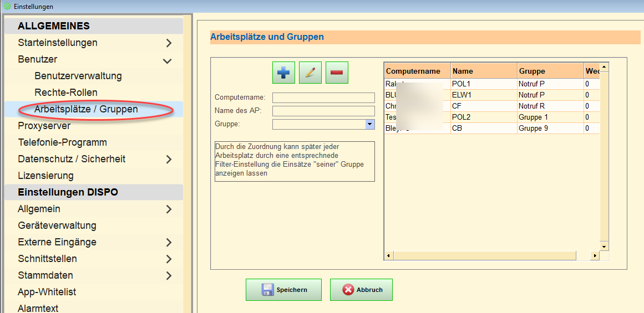Screen dimensions: 644x313
Task: Go to Lizensierung settings
Action: tap(45, 176)
